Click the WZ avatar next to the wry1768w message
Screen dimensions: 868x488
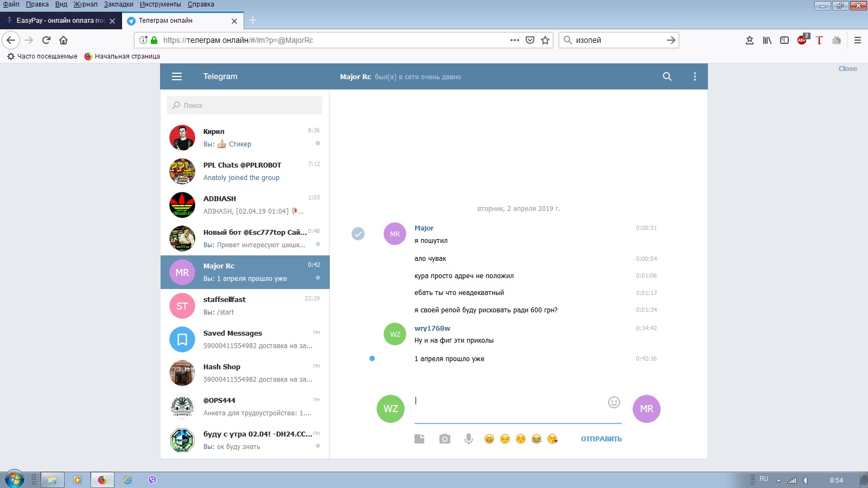coord(395,334)
